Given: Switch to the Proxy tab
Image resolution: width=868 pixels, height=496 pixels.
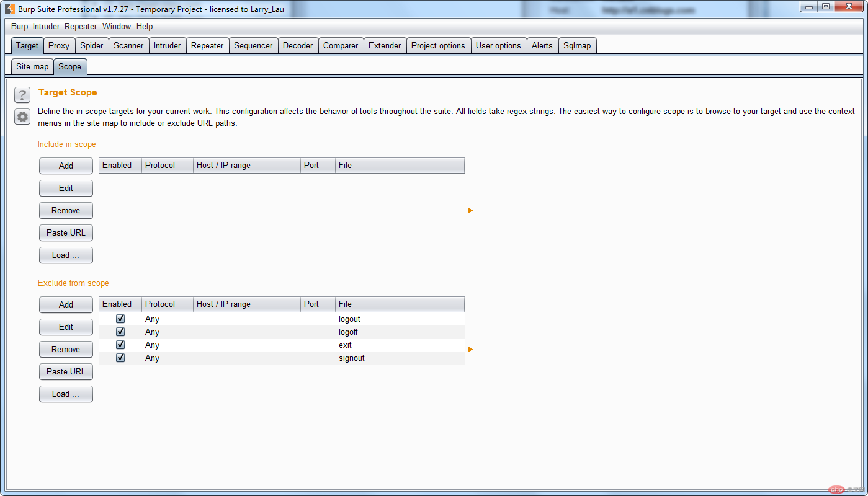Looking at the screenshot, I should [x=59, y=46].
